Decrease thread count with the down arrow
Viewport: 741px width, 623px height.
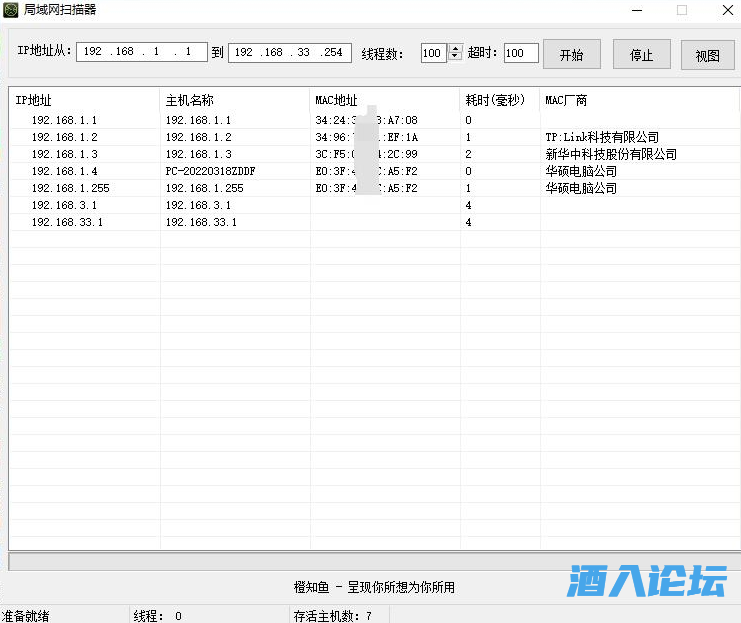click(x=456, y=58)
